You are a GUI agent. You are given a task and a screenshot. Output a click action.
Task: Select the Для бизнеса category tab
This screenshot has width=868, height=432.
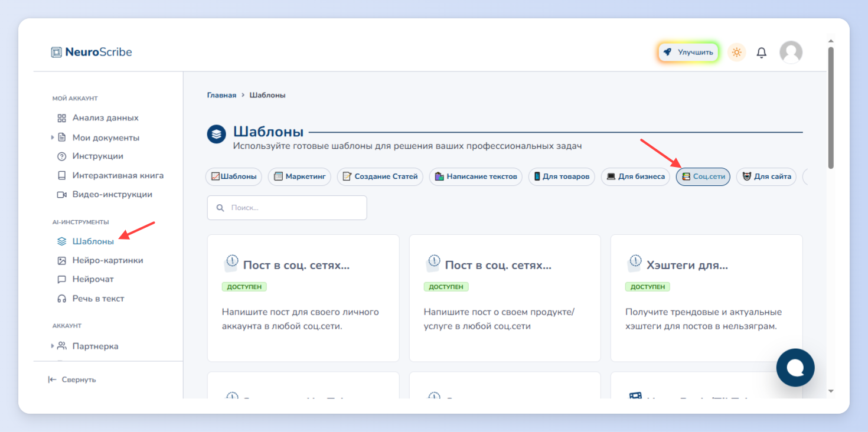pyautogui.click(x=635, y=176)
